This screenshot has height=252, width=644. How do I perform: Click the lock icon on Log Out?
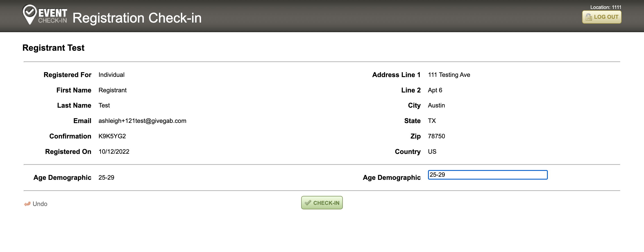click(589, 17)
